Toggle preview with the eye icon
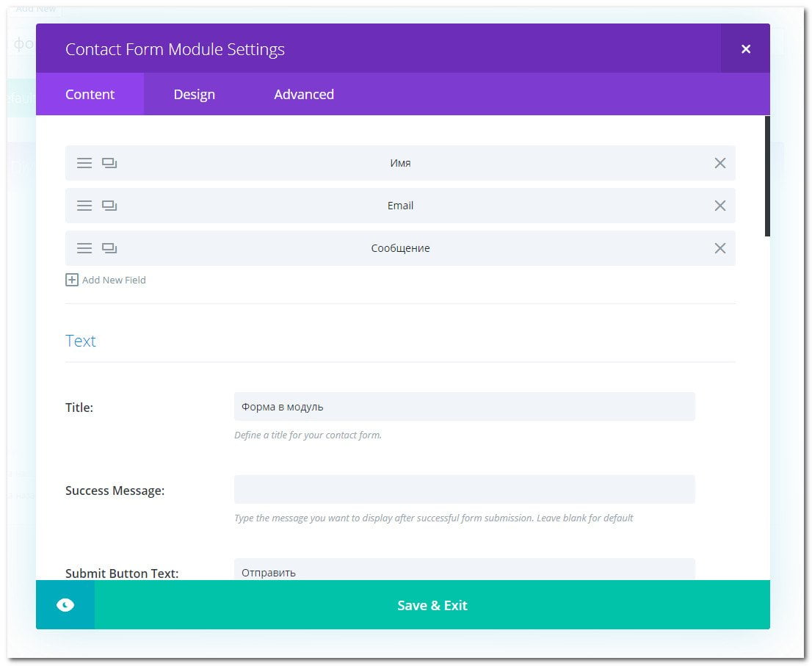The height and width of the screenshot is (666, 812). 65,605
